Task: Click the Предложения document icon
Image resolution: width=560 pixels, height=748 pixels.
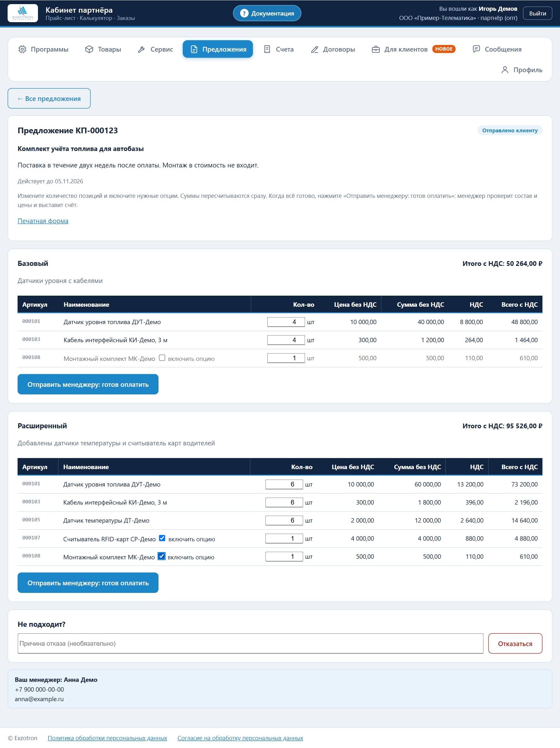Action: pos(194,49)
